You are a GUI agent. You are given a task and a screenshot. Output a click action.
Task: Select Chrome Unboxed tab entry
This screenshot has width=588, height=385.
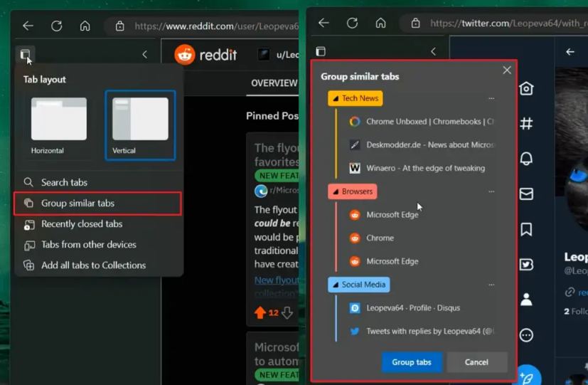[422, 122]
